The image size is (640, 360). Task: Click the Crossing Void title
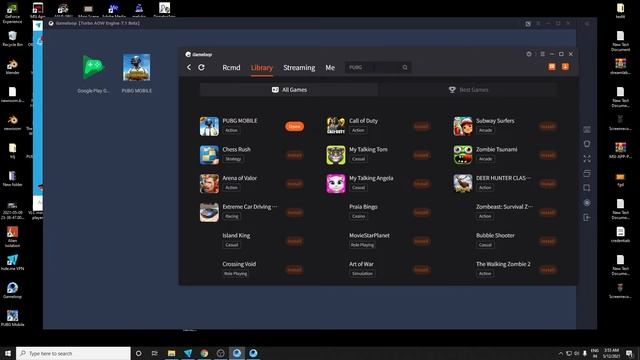(x=239, y=264)
